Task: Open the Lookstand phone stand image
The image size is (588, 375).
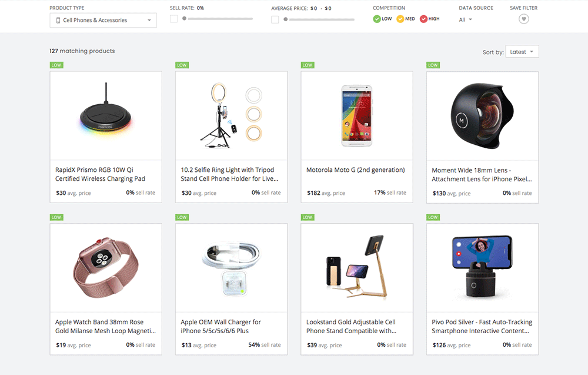Action: click(356, 267)
